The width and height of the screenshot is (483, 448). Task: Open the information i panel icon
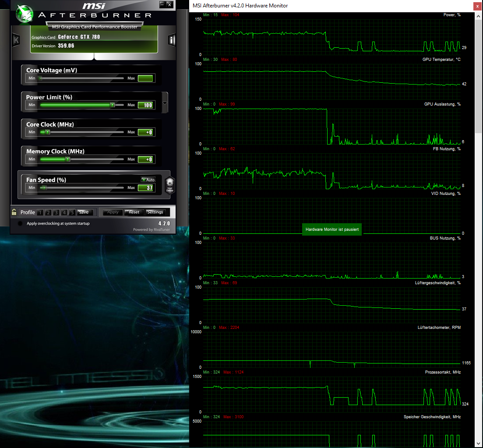point(172,40)
